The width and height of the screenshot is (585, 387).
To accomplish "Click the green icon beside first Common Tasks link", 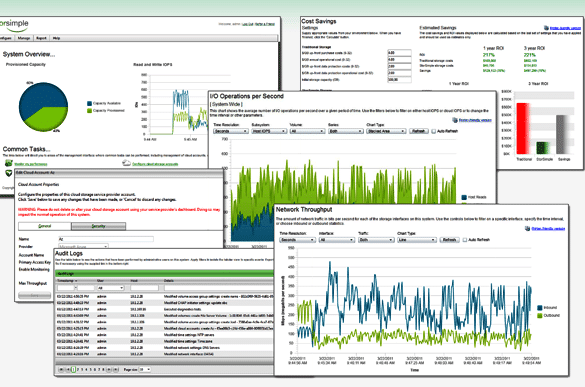I will pyautogui.click(x=9, y=163).
